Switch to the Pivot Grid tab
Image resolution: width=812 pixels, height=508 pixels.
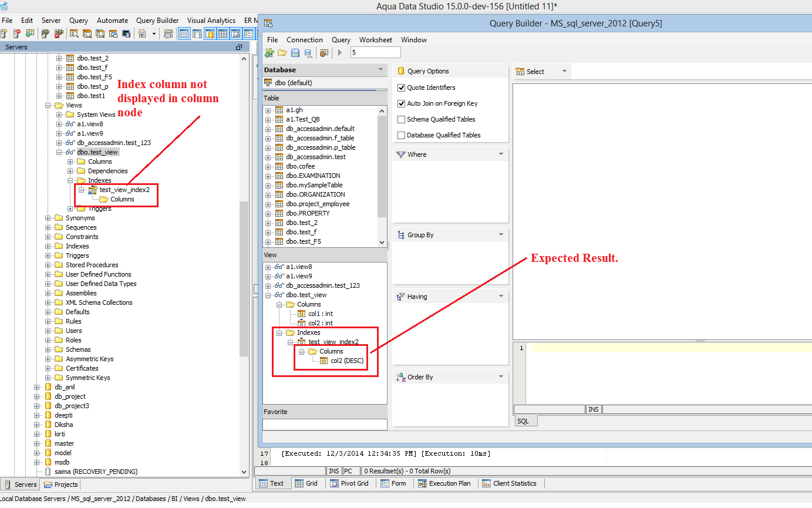pyautogui.click(x=350, y=483)
